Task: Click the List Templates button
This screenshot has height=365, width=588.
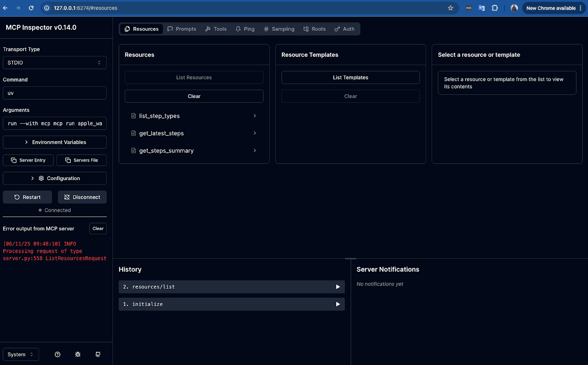Action: [x=350, y=78]
